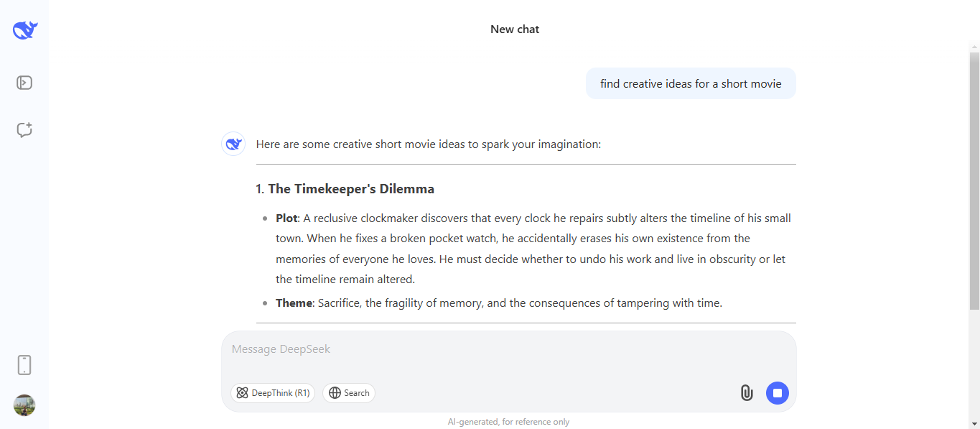Click the DeepSeek whale logo
Image resolution: width=980 pixels, height=429 pixels.
click(24, 29)
